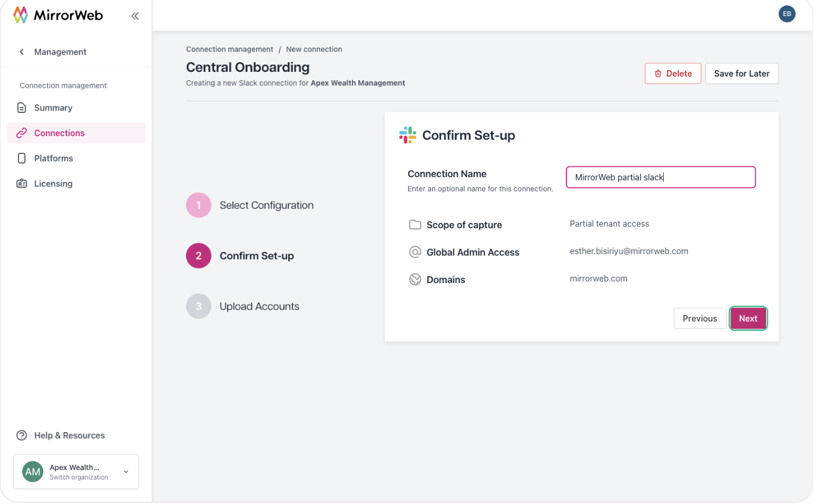The width and height of the screenshot is (813, 504).
Task: Click Save for Later
Action: click(x=742, y=74)
